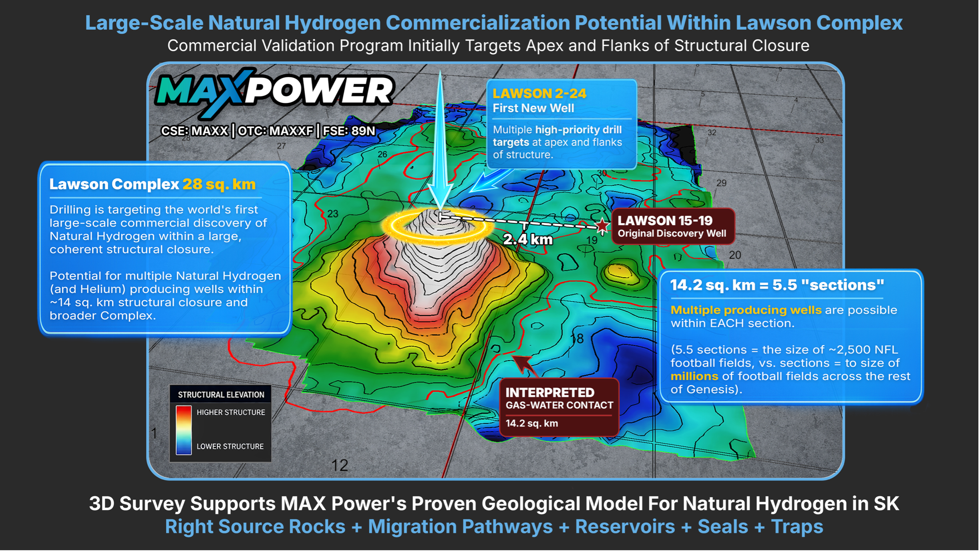
Task: Click the "14.2 sq. km" value in maroon box
Action: click(533, 424)
